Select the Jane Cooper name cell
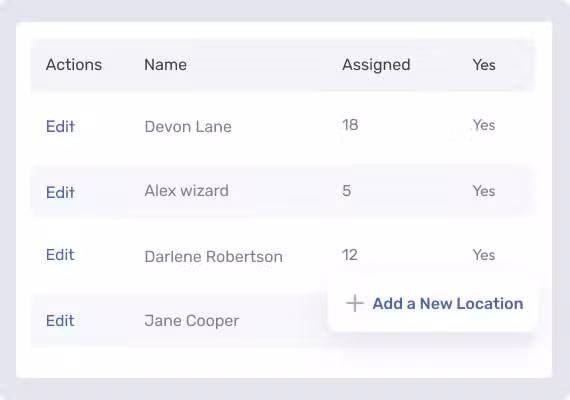Screen dimensions: 570x400 (x=192, y=321)
